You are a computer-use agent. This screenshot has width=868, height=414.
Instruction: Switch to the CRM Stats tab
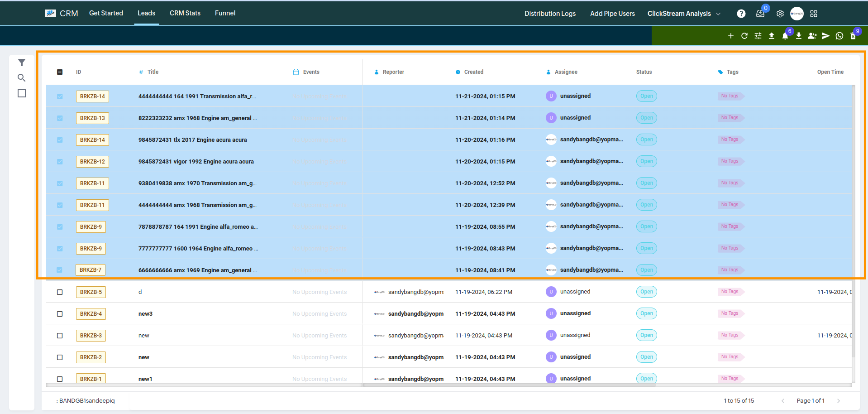[x=185, y=13]
